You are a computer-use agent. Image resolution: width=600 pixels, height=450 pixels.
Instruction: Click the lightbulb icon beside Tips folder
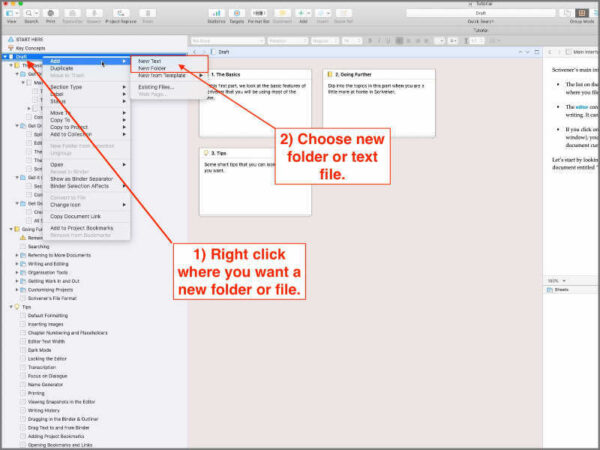17,307
